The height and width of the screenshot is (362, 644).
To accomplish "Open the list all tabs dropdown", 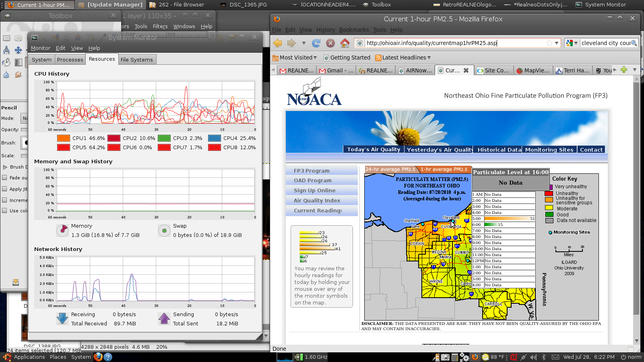I will (635, 70).
